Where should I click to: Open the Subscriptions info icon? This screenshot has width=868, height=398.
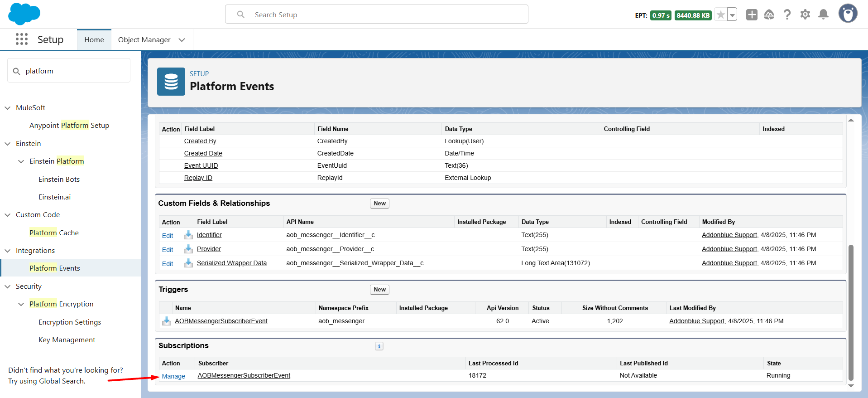click(x=379, y=346)
